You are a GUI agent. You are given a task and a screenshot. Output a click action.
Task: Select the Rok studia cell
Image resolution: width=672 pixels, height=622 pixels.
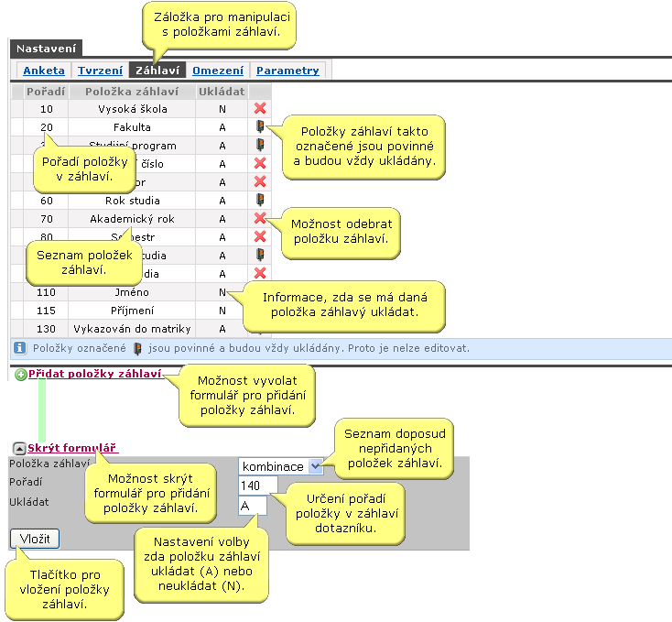[x=132, y=201]
